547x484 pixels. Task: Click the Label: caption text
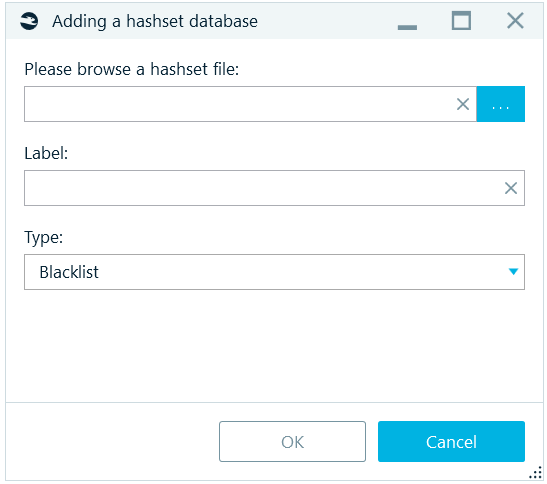(46, 153)
